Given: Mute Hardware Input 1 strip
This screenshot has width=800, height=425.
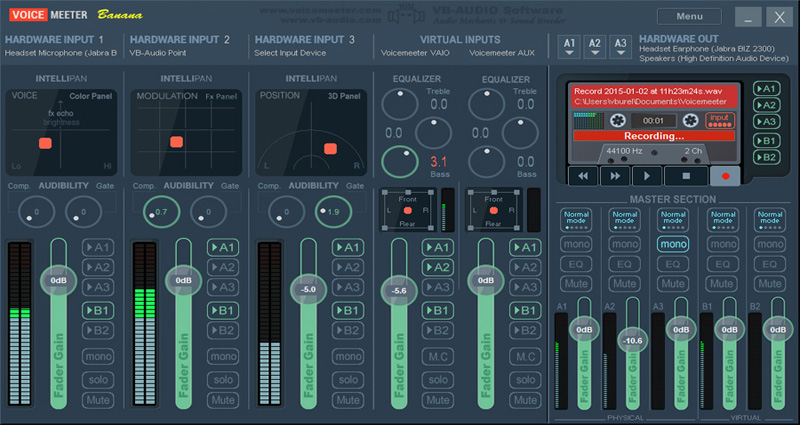Looking at the screenshot, I should [97, 400].
